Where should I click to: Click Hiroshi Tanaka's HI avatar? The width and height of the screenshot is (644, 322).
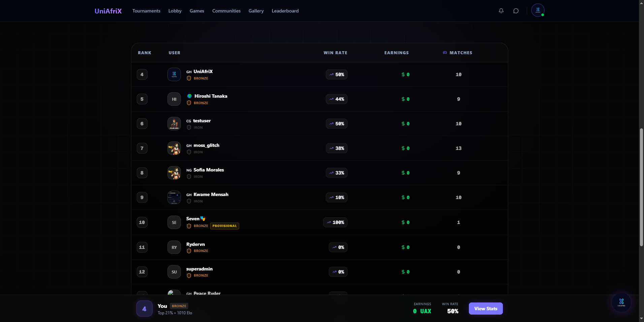click(x=174, y=99)
